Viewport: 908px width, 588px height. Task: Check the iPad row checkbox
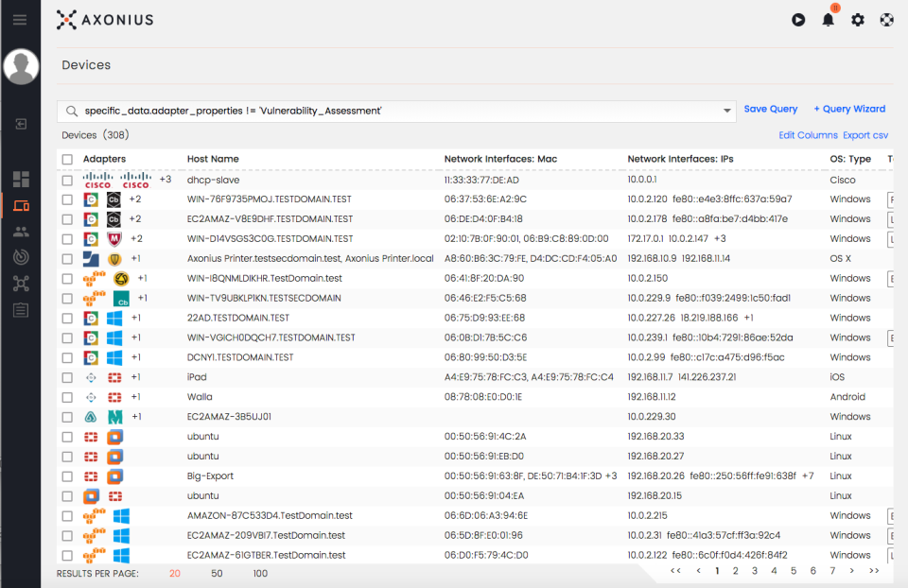67,377
